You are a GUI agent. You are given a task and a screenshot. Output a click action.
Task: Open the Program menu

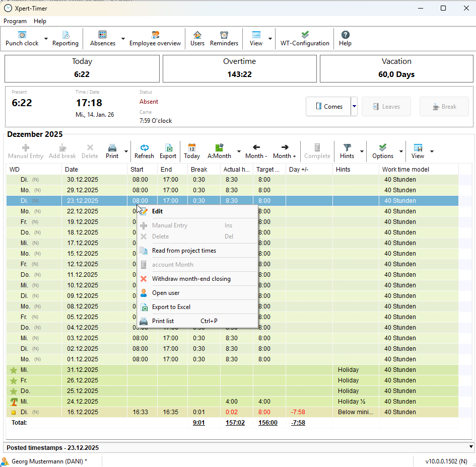point(15,21)
